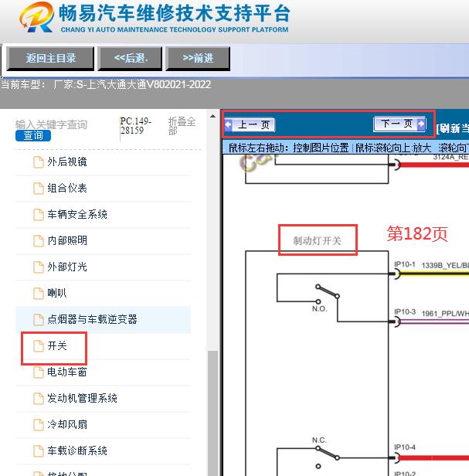
Task: Click right arrow icon on 下一页
Action: [421, 124]
